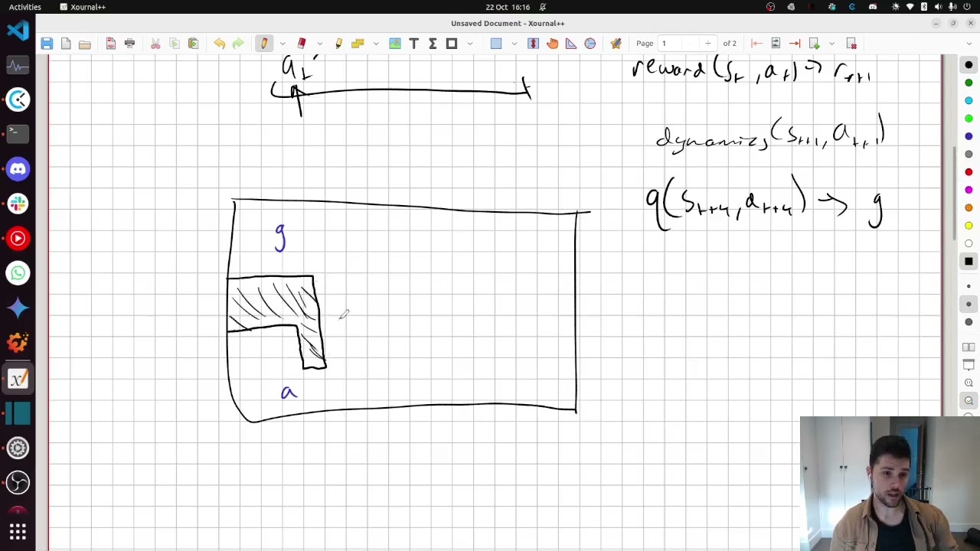The image size is (980, 551).
Task: Set the medium pen thickness dot
Action: pyautogui.click(x=969, y=304)
